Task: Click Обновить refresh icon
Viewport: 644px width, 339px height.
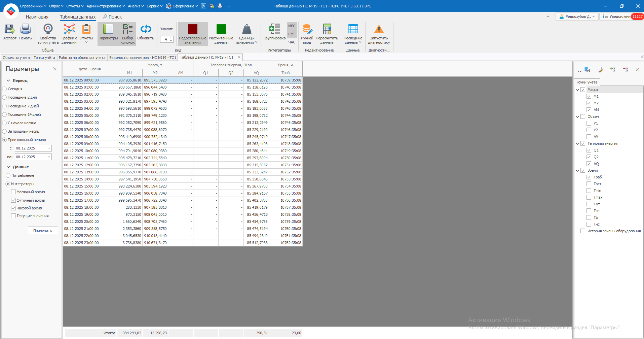Action: click(x=146, y=30)
